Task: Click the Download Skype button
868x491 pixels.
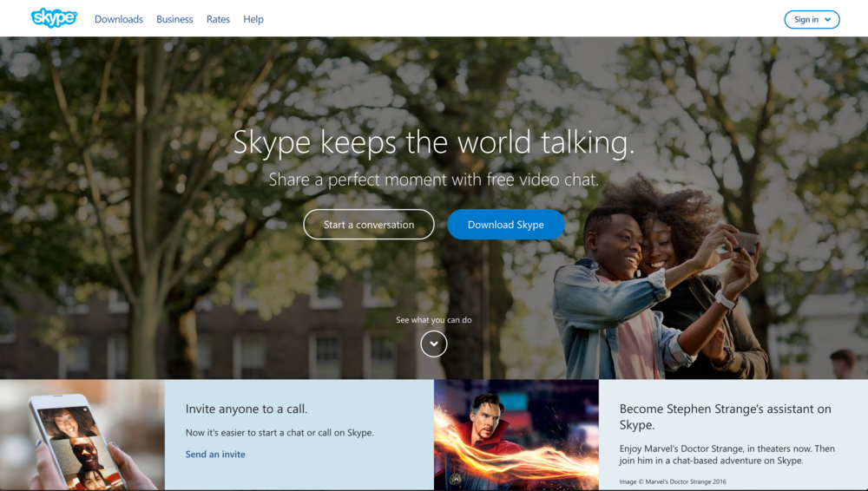Action: pos(505,224)
